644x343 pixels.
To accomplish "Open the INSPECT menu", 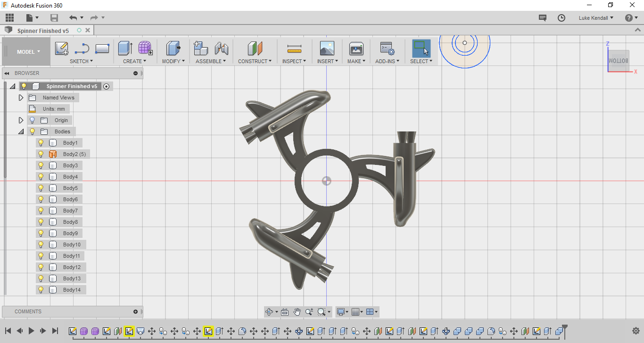I will coord(294,61).
